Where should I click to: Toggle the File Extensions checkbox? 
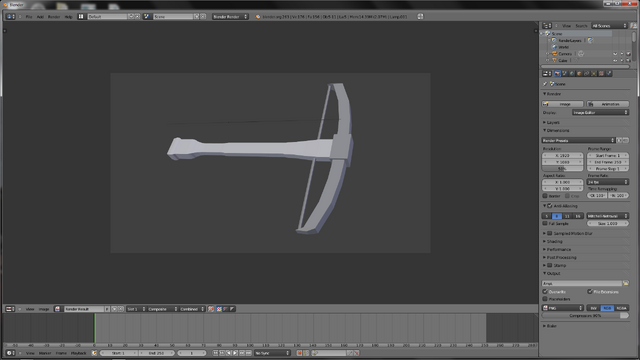click(x=590, y=292)
